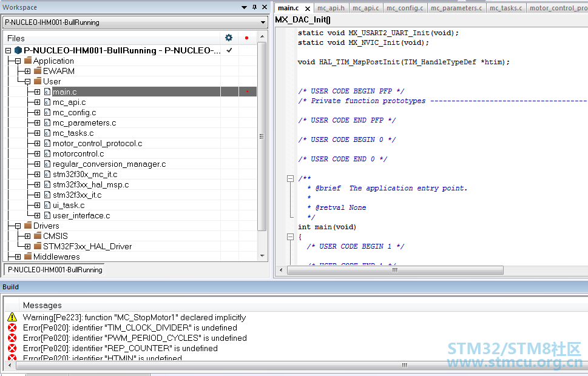Collapse the main function body fold
Image resolution: width=588 pixels, height=376 pixels.
coord(290,237)
